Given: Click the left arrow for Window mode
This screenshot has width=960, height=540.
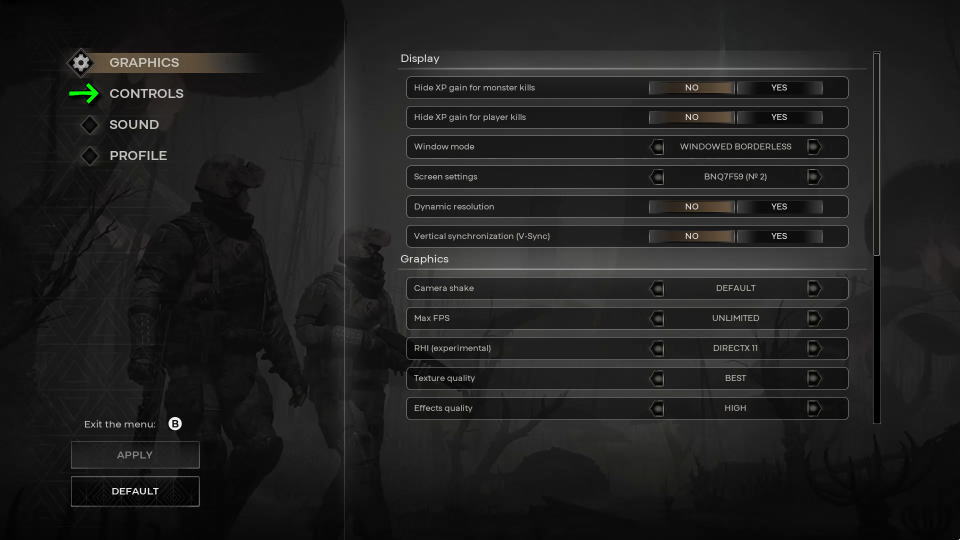Looking at the screenshot, I should pyautogui.click(x=657, y=147).
